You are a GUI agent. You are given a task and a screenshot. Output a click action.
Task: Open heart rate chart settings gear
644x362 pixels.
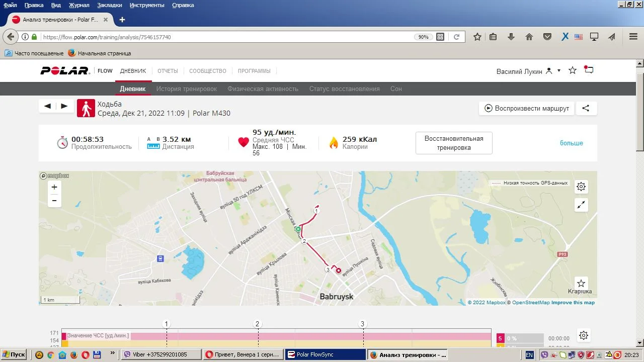583,335
